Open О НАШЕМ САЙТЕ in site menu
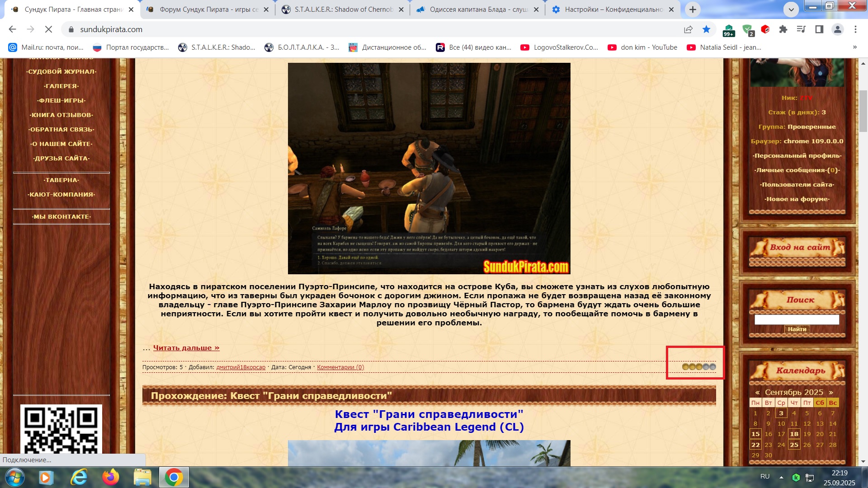 [x=61, y=144]
